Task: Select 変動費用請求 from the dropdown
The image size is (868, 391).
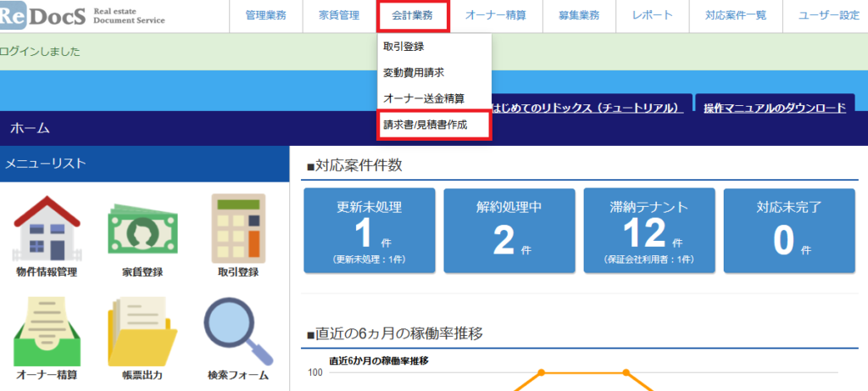Action: (434, 73)
